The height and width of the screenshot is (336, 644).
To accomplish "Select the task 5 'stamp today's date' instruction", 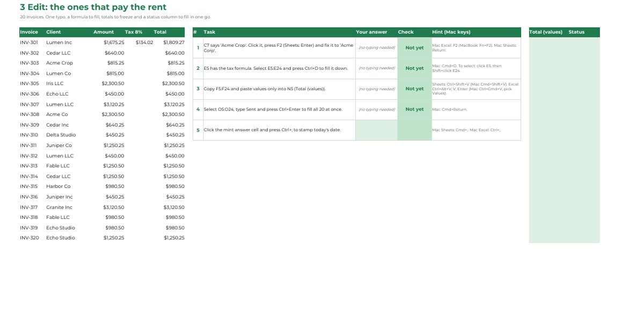I will (x=279, y=130).
